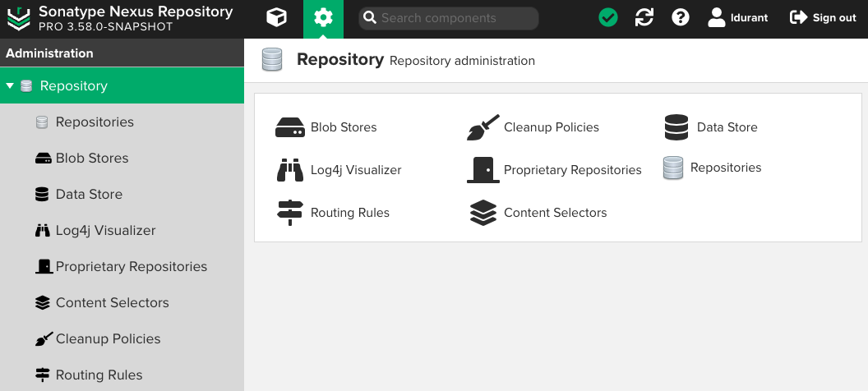Open Routing Rules link in main panel
Image resolution: width=868 pixels, height=391 pixels.
pyautogui.click(x=350, y=213)
